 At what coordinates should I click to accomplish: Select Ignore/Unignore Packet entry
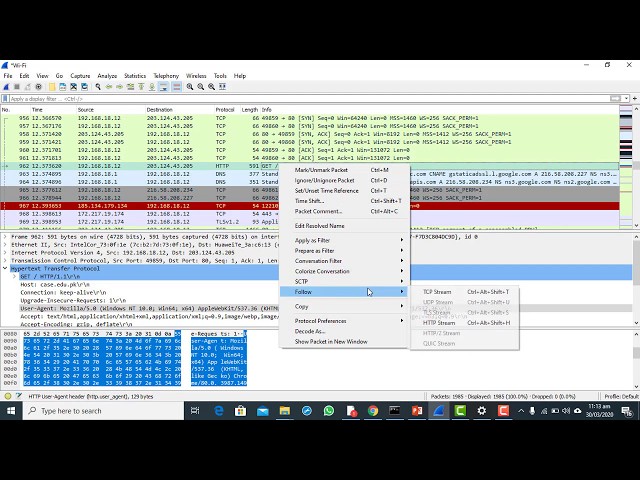click(x=345, y=180)
